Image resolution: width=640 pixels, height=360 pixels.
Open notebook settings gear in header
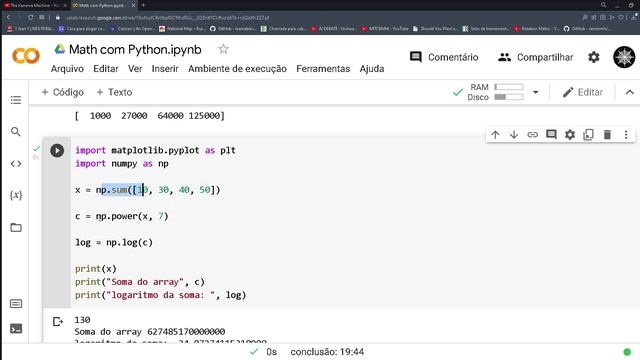pyautogui.click(x=593, y=57)
